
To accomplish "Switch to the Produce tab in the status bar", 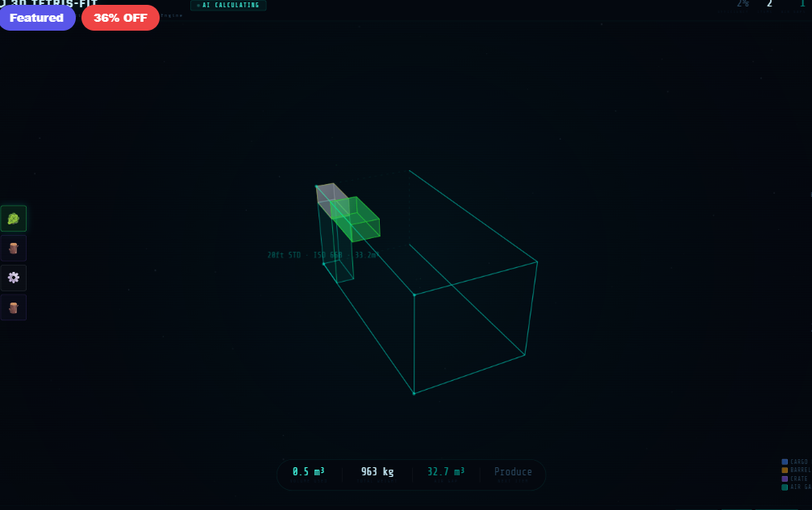I will (x=513, y=471).
